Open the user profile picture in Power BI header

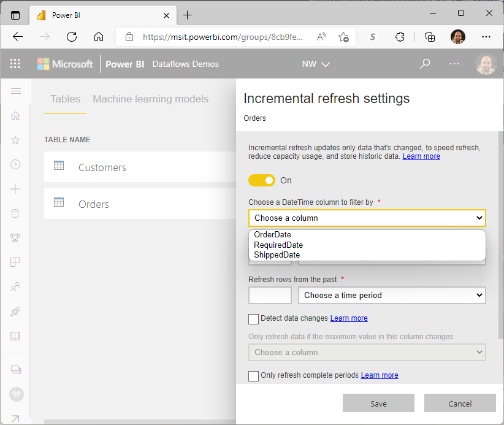486,64
